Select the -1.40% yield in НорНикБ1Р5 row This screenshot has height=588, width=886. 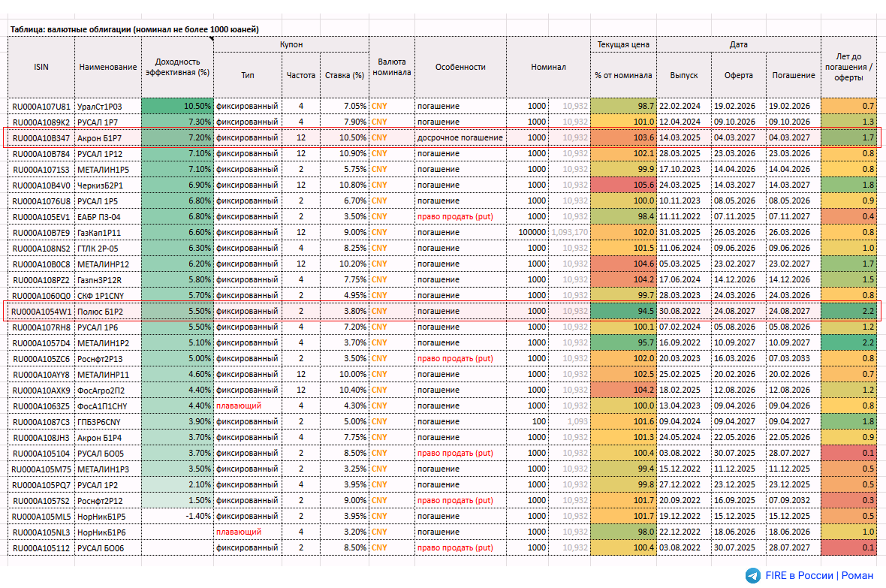click(x=177, y=516)
